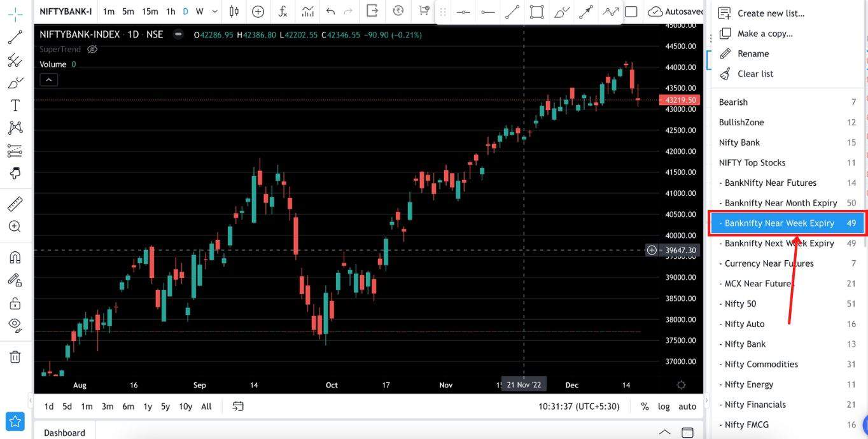Select the Measure ruler tool

pos(15,204)
